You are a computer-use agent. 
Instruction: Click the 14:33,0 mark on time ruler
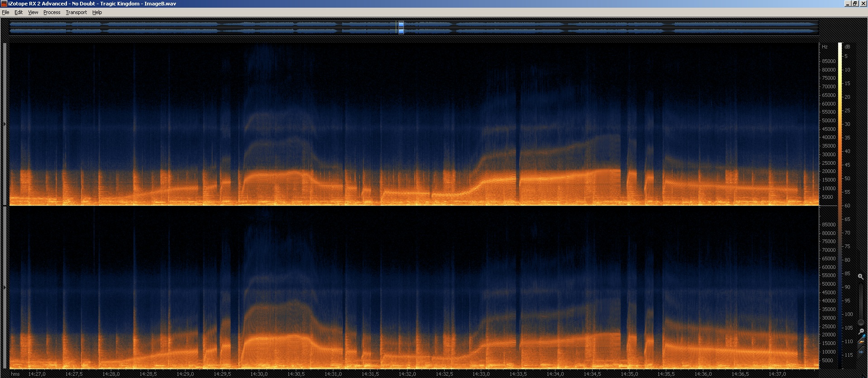(x=481, y=374)
